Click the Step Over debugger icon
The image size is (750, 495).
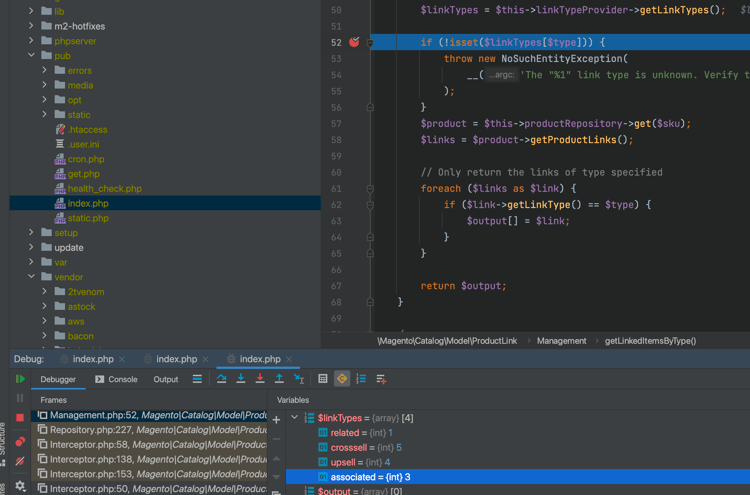pos(222,379)
